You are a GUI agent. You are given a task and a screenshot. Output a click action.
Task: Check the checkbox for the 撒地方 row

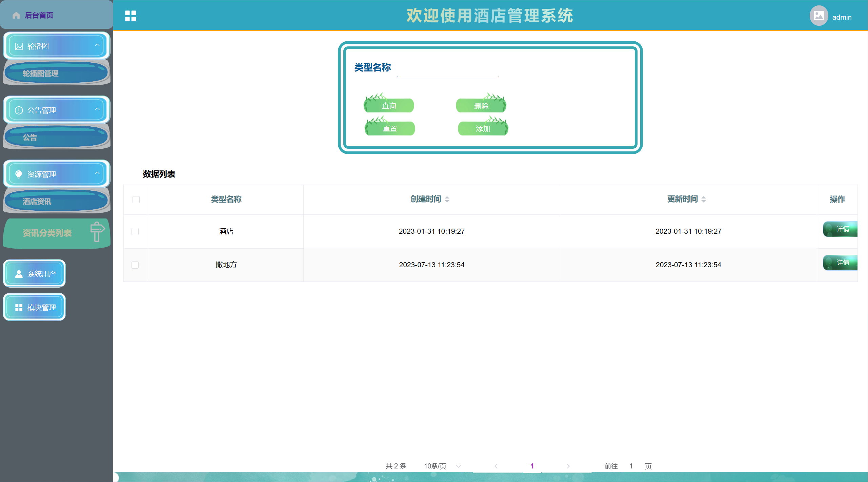pos(135,265)
